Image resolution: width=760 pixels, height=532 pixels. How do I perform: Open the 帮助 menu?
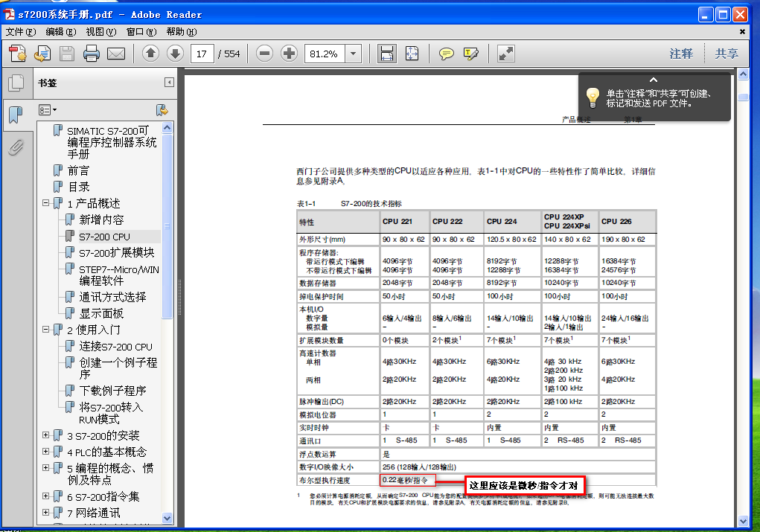coord(182,31)
